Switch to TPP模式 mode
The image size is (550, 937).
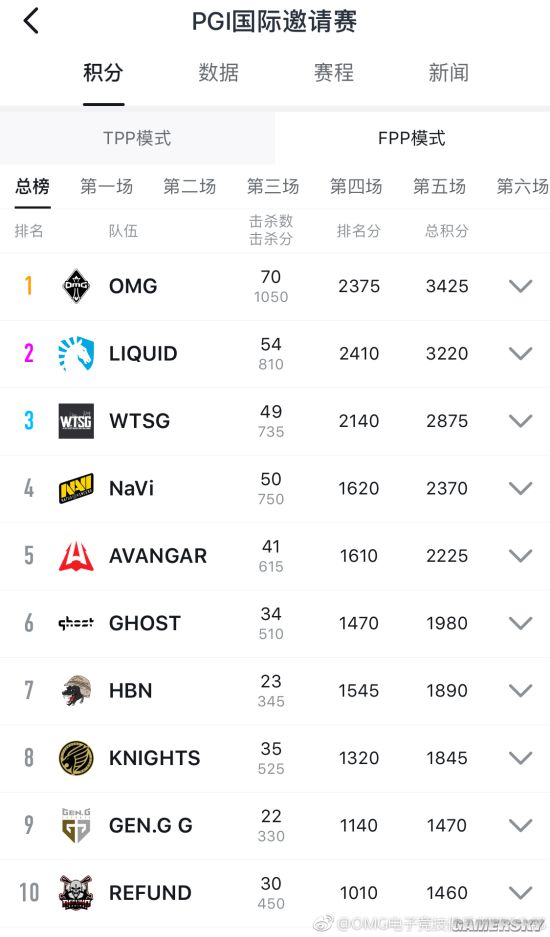[138, 138]
